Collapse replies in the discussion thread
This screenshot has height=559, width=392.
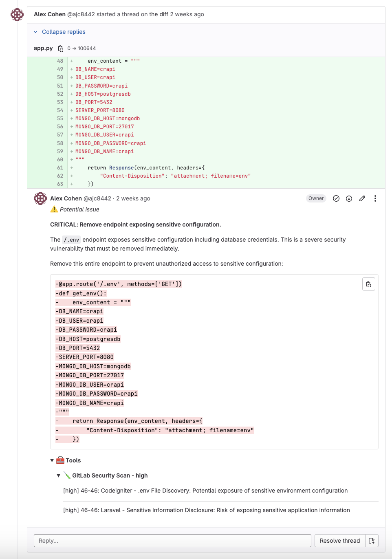[64, 32]
